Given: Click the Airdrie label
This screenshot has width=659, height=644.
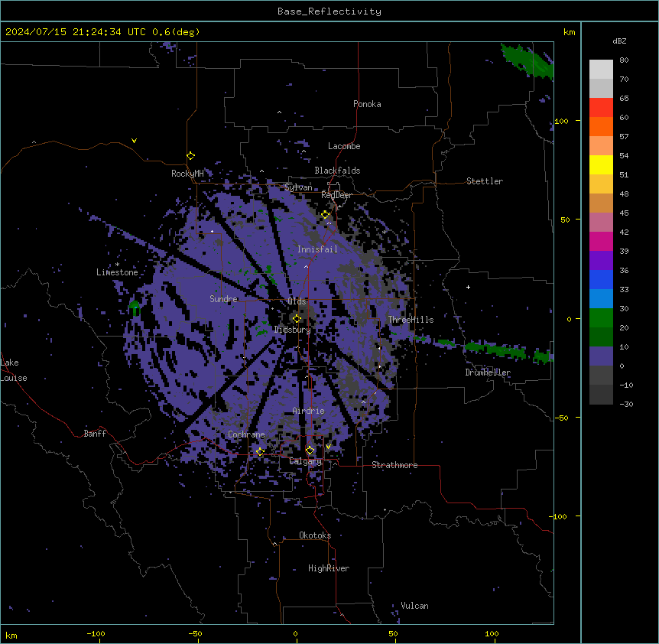Looking at the screenshot, I should pyautogui.click(x=309, y=411).
